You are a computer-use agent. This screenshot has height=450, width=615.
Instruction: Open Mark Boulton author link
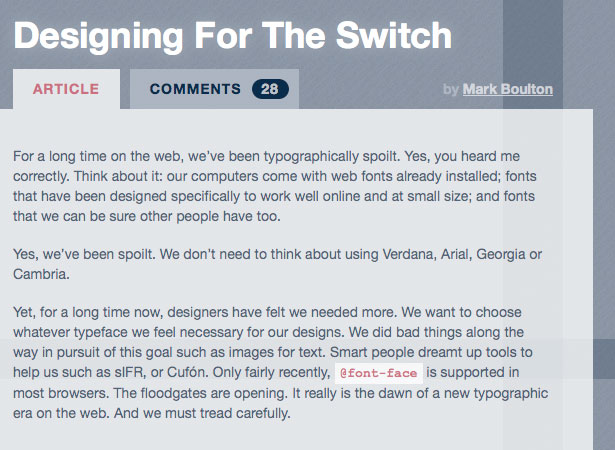pyautogui.click(x=508, y=89)
